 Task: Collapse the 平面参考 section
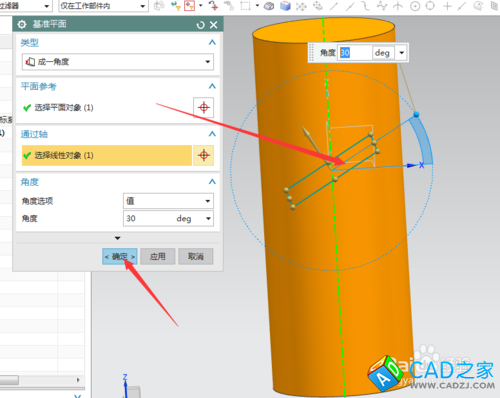212,86
